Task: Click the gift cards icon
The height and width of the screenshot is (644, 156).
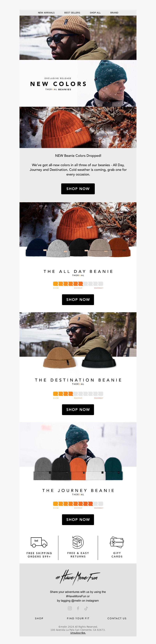Action: point(117,542)
